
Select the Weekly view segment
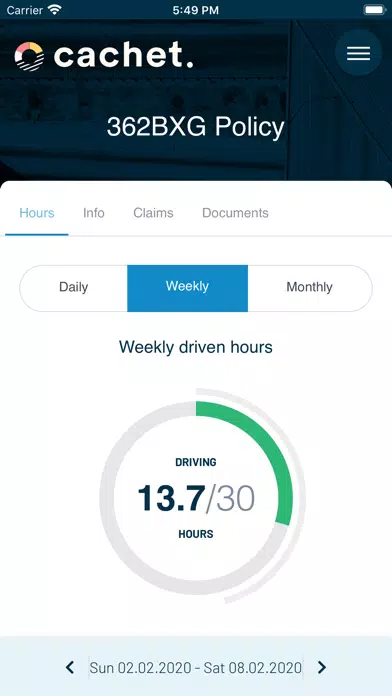click(x=187, y=288)
